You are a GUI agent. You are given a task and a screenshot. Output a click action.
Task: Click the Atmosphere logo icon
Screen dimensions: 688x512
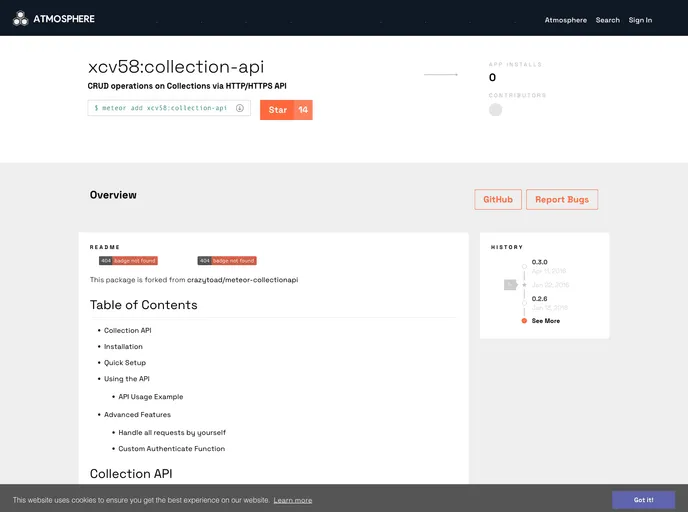(x=20, y=18)
